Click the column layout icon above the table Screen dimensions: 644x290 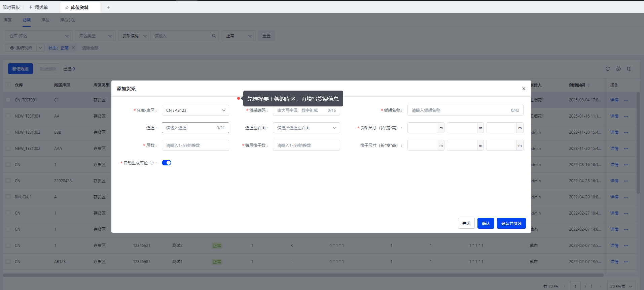pos(629,69)
